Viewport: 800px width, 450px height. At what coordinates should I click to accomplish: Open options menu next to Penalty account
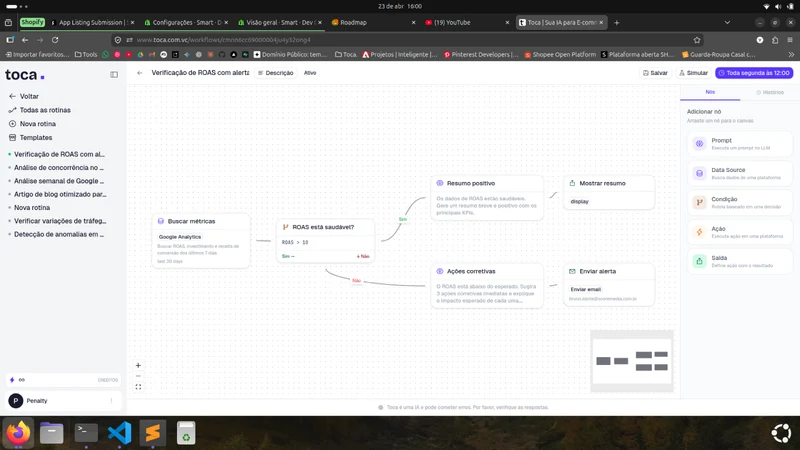point(111,401)
